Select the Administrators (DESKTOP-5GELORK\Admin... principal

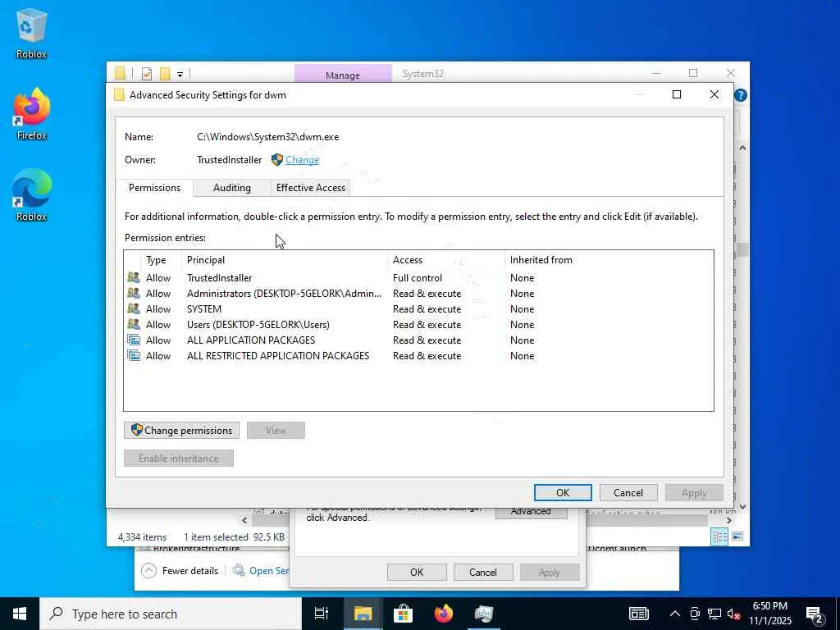coord(284,294)
